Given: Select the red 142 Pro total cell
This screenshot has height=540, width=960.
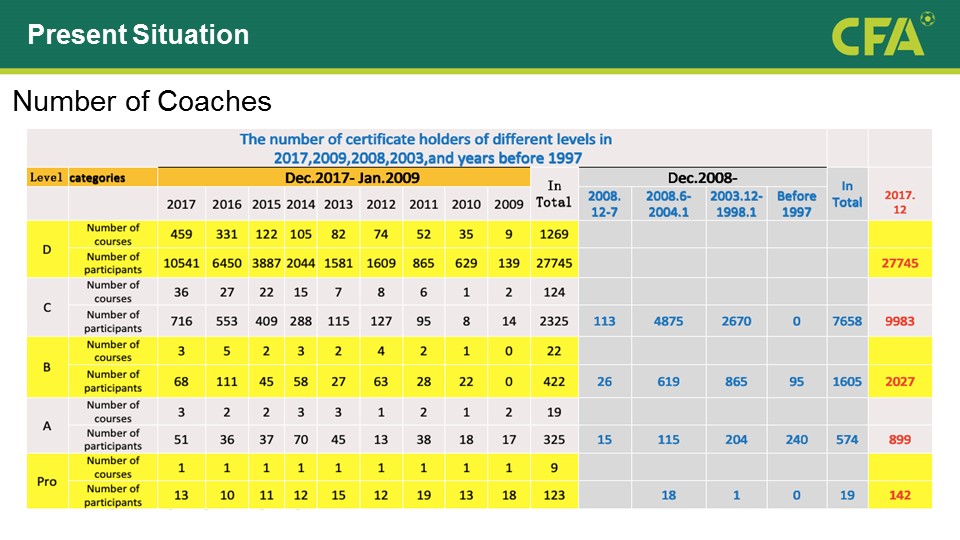Looking at the screenshot, I should pos(899,495).
